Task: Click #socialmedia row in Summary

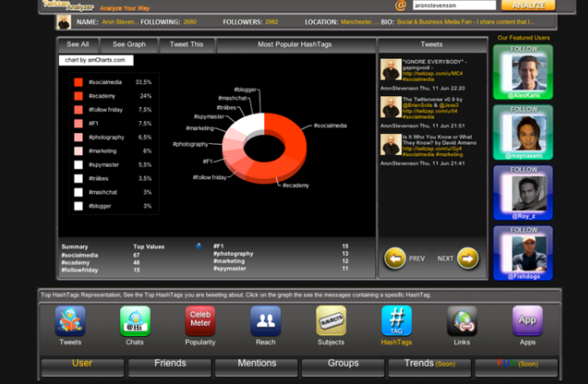Action: click(x=101, y=255)
